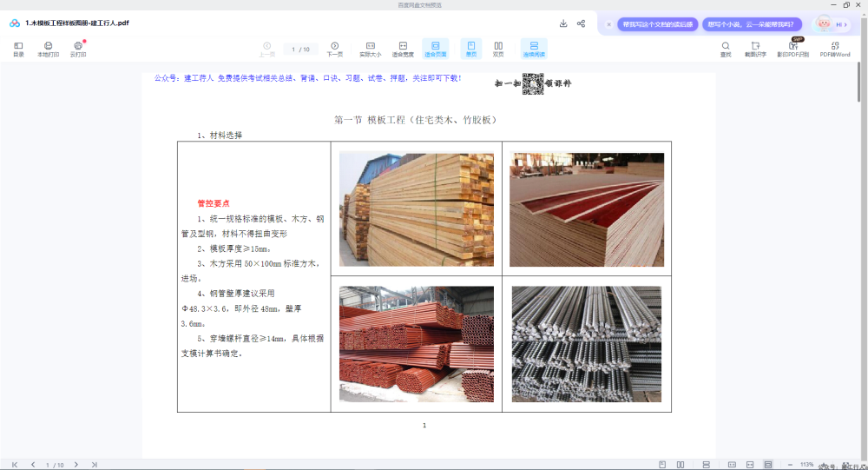
Task: Select single page icon in status bar
Action: tap(662, 465)
